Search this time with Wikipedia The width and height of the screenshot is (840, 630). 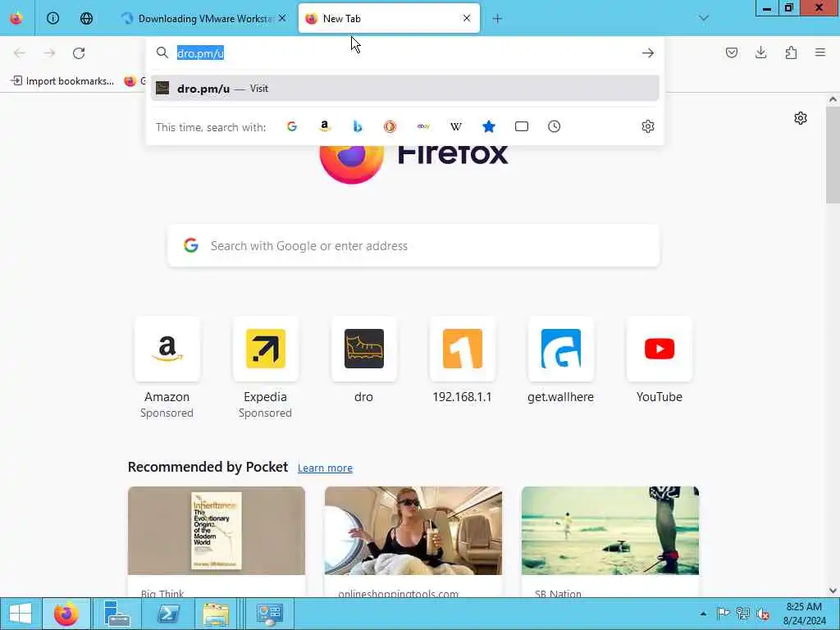456,126
